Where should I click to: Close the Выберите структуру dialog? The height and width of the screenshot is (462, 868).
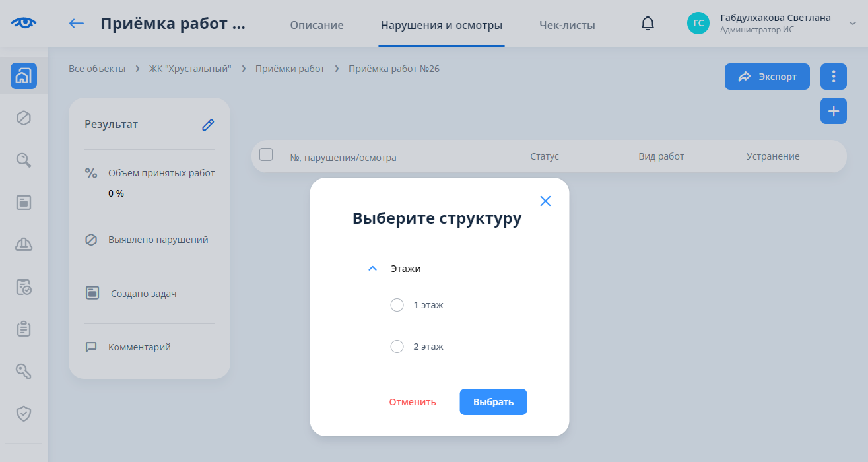coord(545,201)
